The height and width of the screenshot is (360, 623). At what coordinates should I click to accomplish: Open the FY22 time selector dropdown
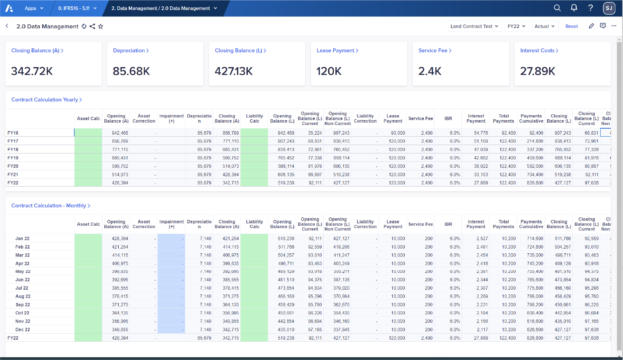516,26
